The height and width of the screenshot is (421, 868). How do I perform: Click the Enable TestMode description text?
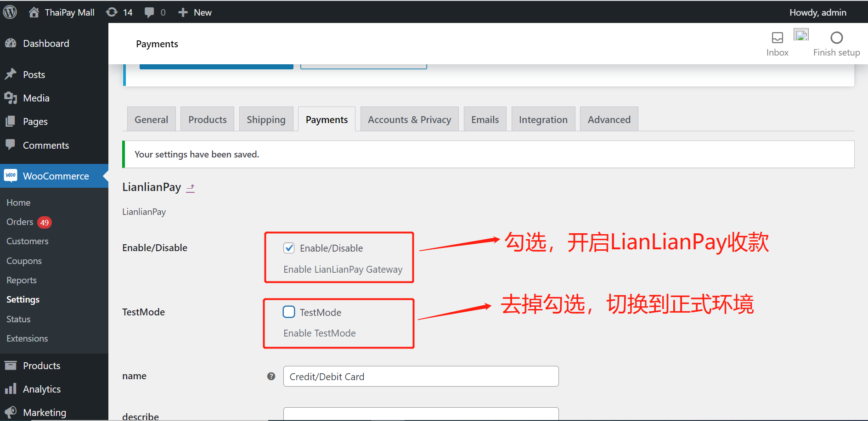(x=319, y=333)
